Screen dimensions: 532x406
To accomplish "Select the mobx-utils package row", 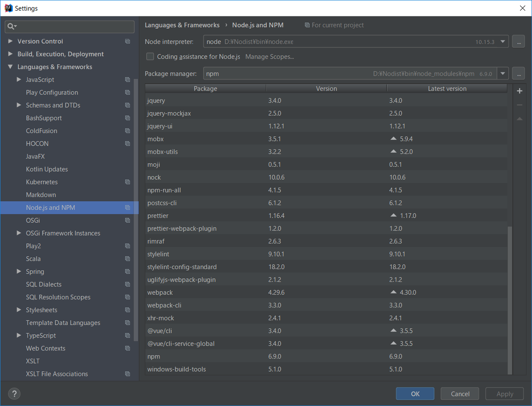I will [326, 152].
